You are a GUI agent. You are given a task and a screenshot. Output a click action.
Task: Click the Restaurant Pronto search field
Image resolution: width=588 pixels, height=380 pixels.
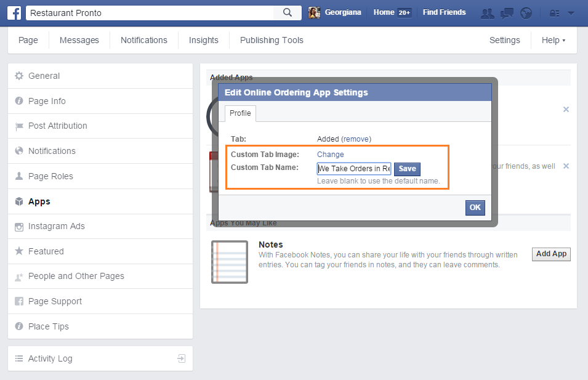[x=150, y=13]
